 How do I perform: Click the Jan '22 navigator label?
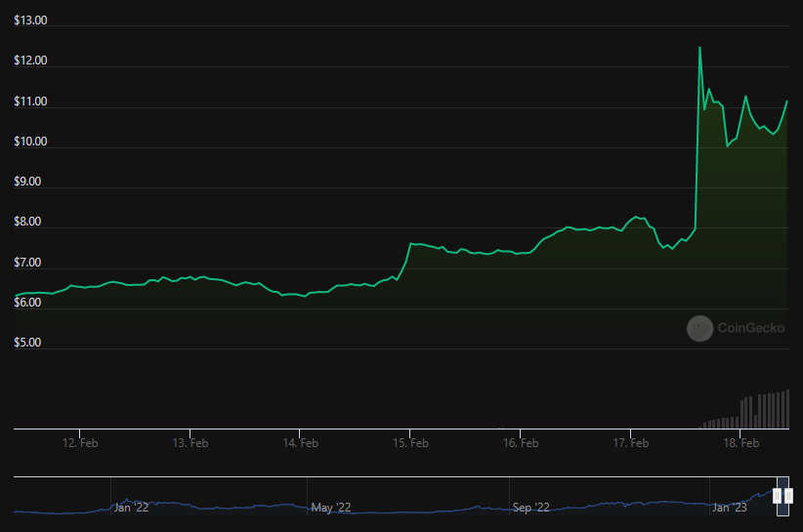131,508
